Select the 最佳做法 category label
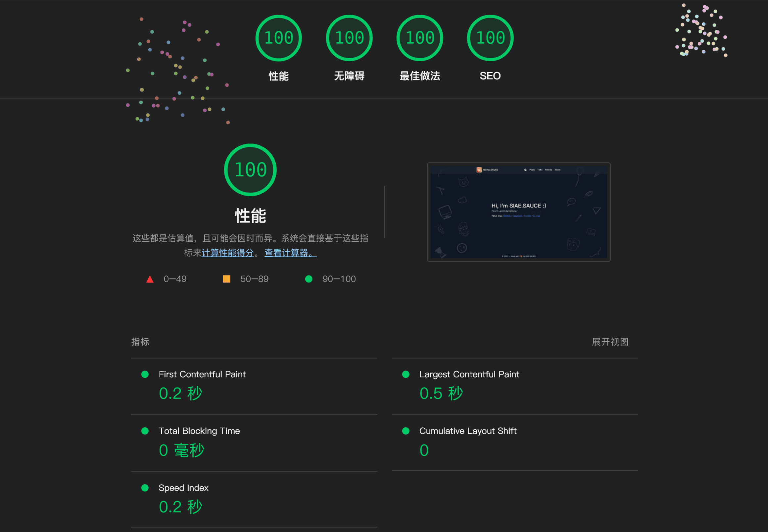Screen dimensions: 768x532 420,76
